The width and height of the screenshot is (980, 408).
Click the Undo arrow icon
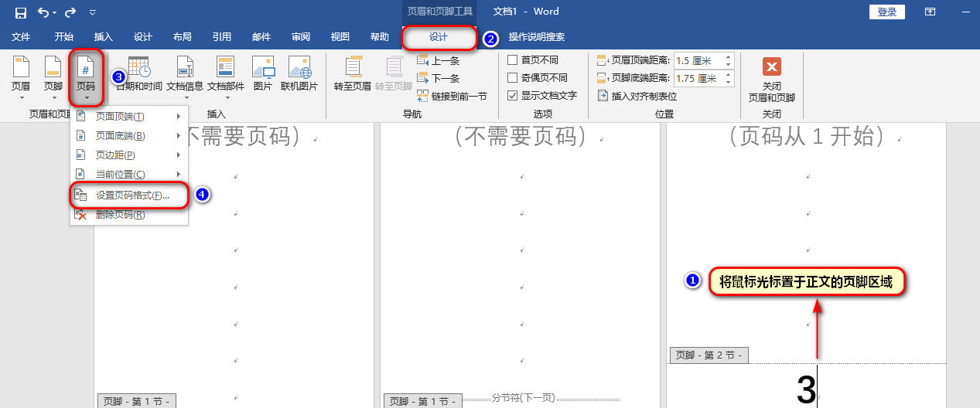click(43, 12)
